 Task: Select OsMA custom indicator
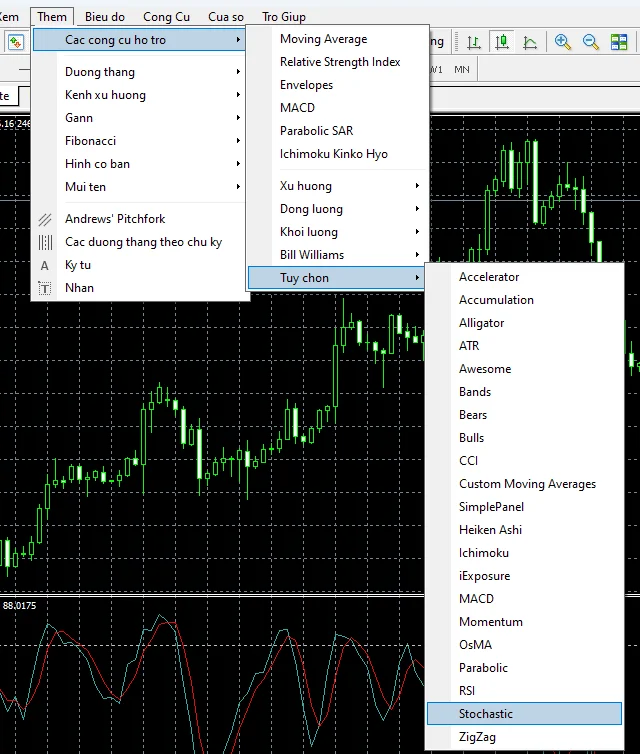point(524,645)
